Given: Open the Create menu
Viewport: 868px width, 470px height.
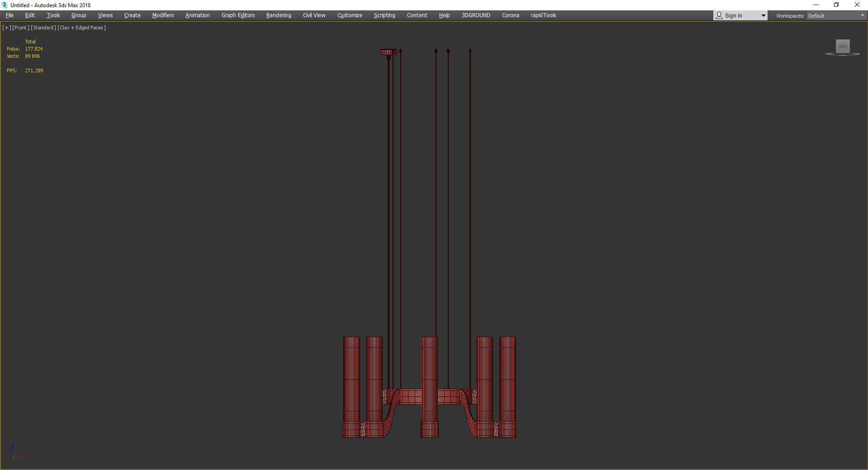Looking at the screenshot, I should [x=133, y=15].
